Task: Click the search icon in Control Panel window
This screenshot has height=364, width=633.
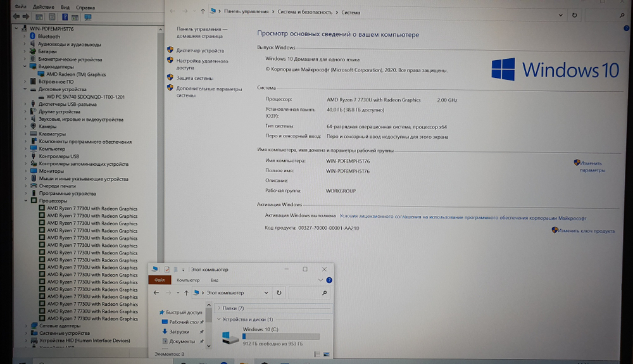Action: pyautogui.click(x=622, y=15)
